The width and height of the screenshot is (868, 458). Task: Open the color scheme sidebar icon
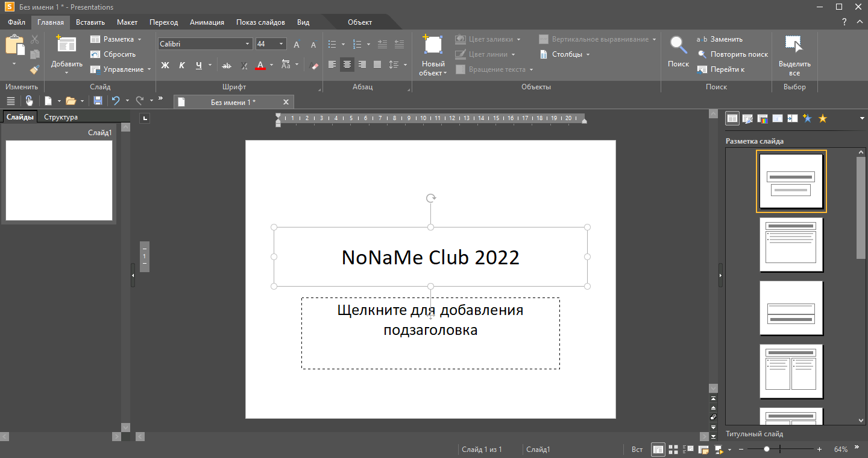point(763,118)
